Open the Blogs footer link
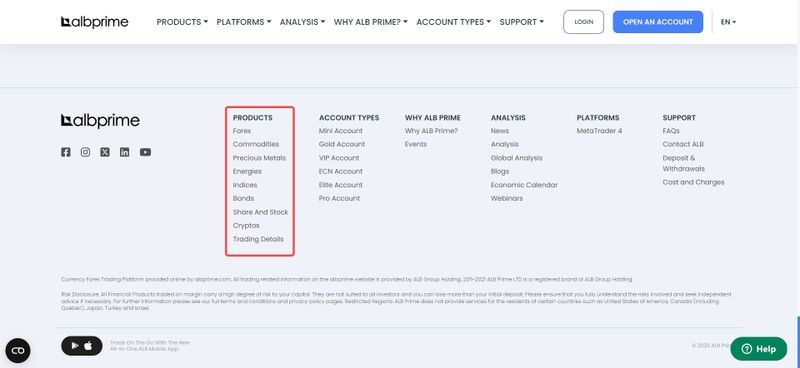The width and height of the screenshot is (800, 368). click(x=500, y=171)
